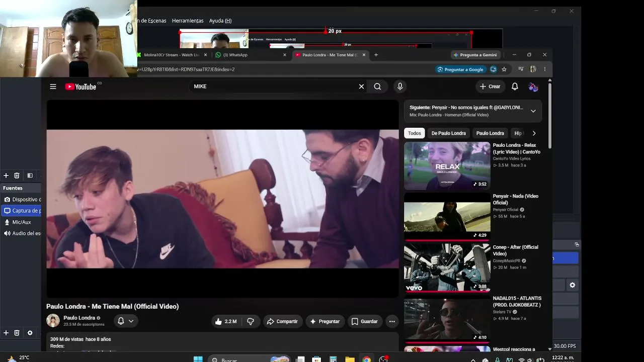This screenshot has width=644, height=362.
Task: Open the Penyair Nada video thumbnail
Action: click(447, 217)
